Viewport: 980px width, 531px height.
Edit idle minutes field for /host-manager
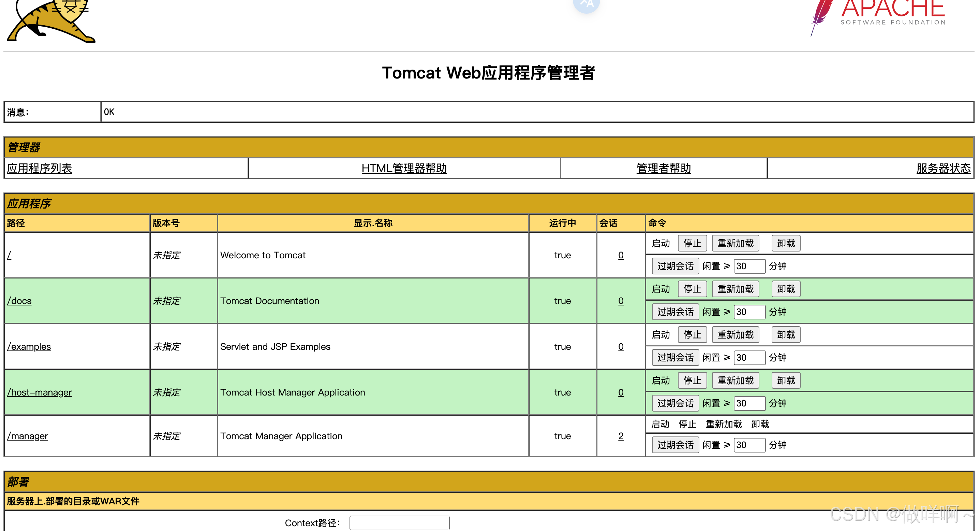(x=749, y=403)
